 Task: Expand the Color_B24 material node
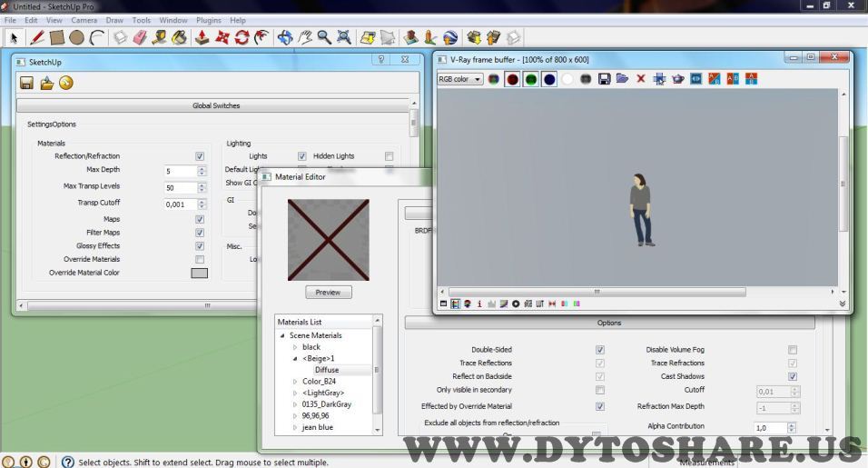point(295,382)
